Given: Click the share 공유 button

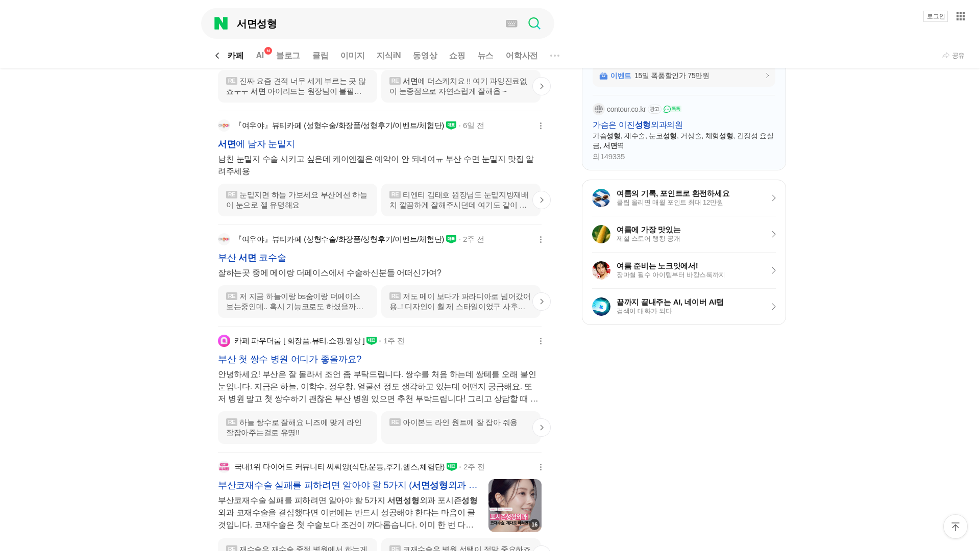Looking at the screenshot, I should coord(953,56).
